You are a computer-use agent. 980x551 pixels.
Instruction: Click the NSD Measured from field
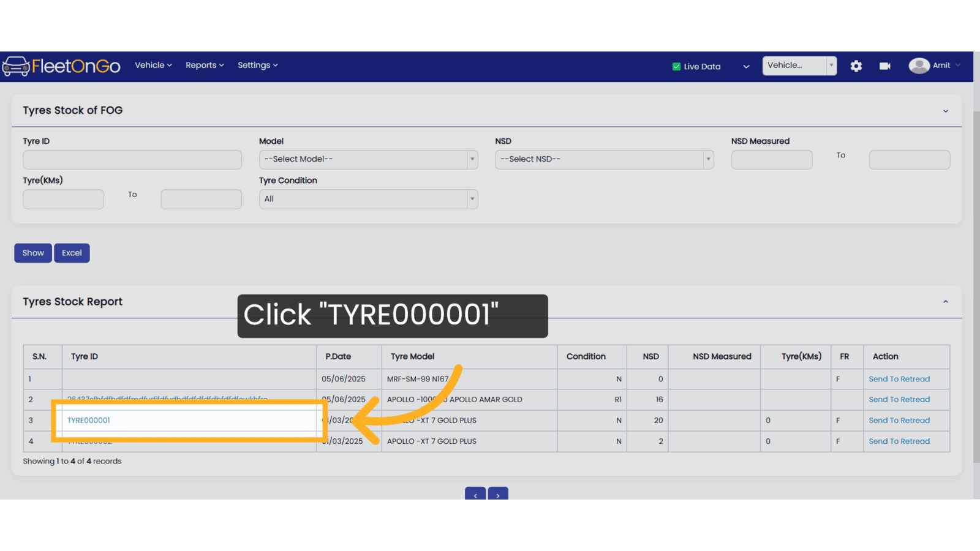pos(772,160)
